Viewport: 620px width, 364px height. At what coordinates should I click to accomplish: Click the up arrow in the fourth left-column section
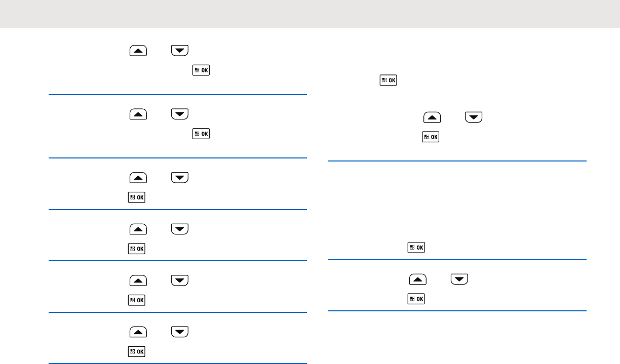138,229
